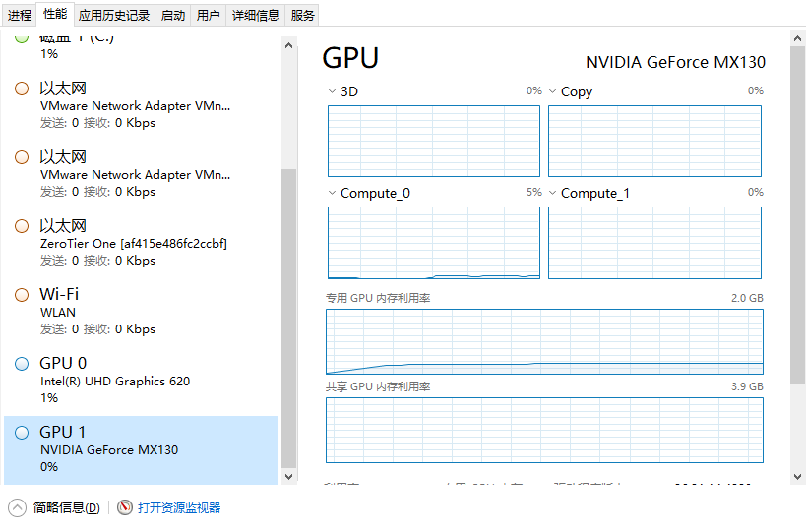This screenshot has width=806, height=532.
Task: Open the 应用历史记录 tab
Action: click(x=113, y=16)
